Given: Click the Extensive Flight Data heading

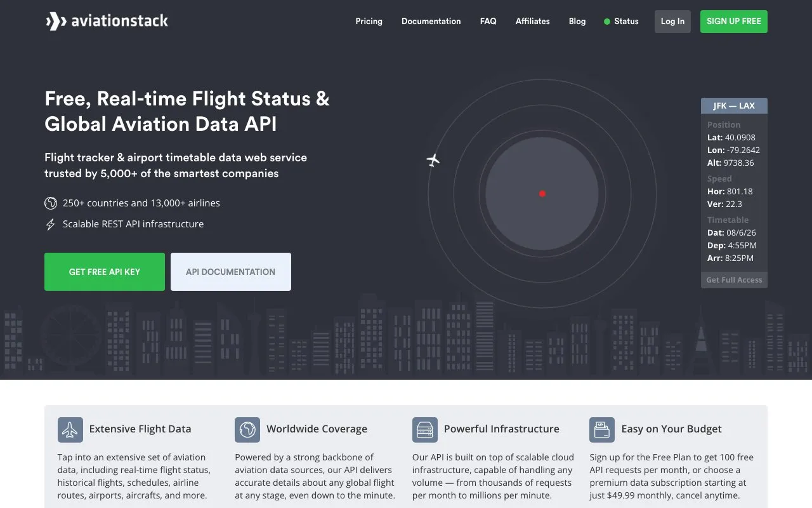Looking at the screenshot, I should [140, 429].
